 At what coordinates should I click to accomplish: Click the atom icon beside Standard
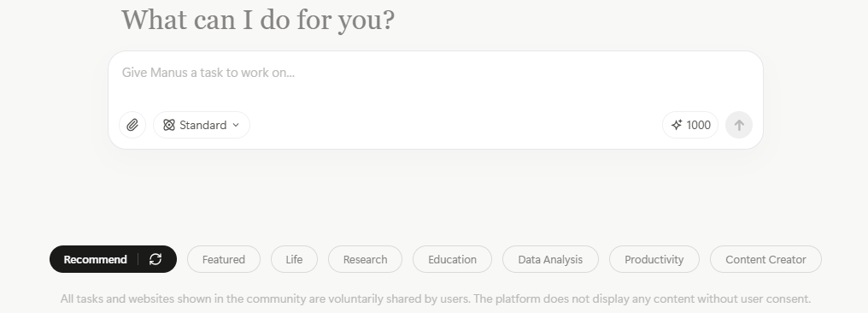tap(169, 125)
